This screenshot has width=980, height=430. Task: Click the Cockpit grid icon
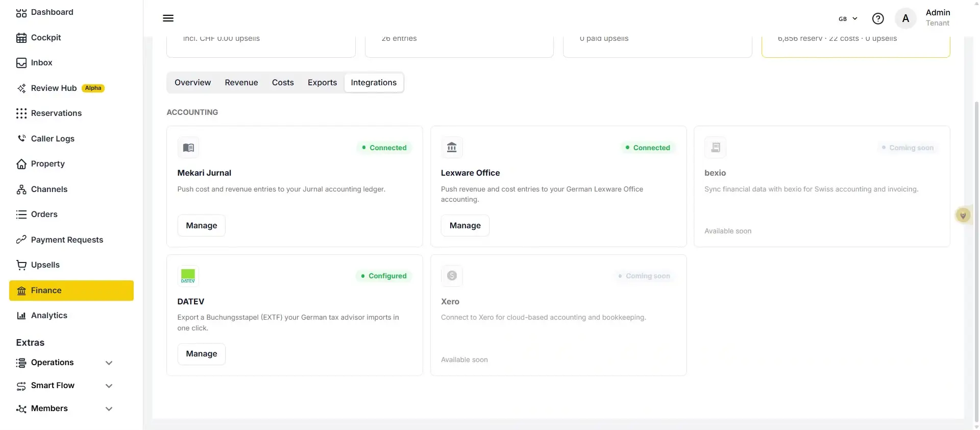pyautogui.click(x=21, y=38)
